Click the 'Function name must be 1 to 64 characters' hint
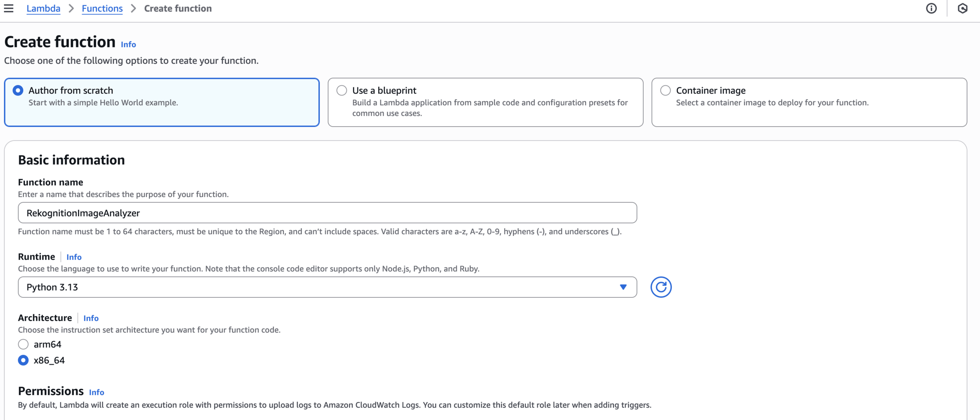 tap(320, 232)
